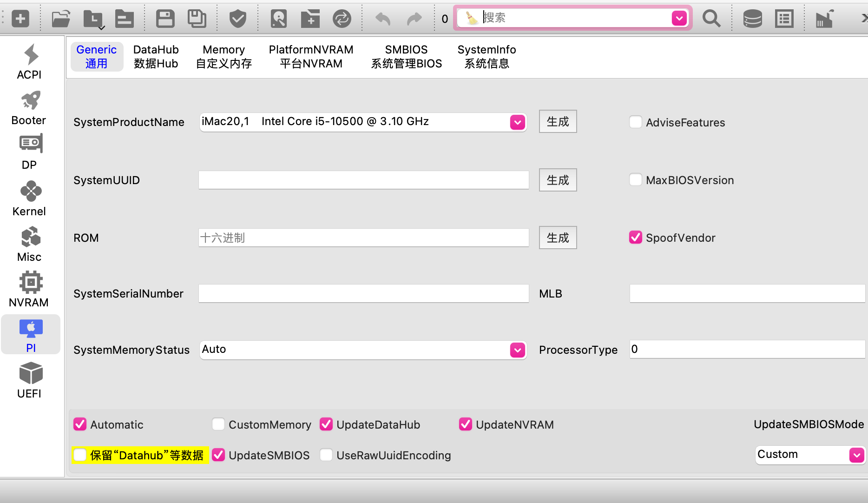Click the shield validate icon
868x503 pixels.
pos(237,19)
